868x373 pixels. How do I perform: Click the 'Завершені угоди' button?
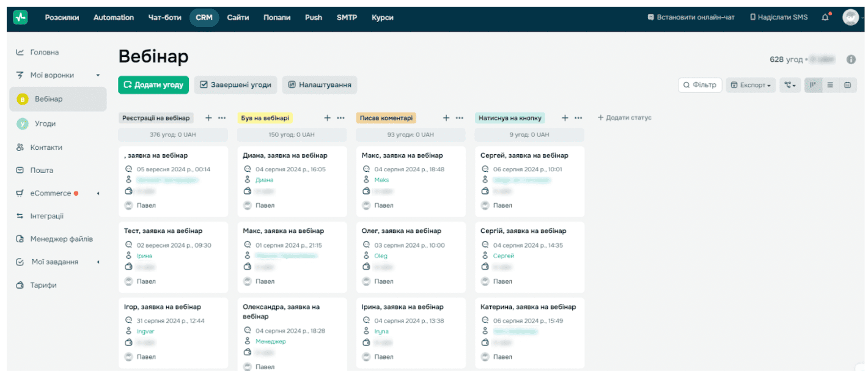235,85
